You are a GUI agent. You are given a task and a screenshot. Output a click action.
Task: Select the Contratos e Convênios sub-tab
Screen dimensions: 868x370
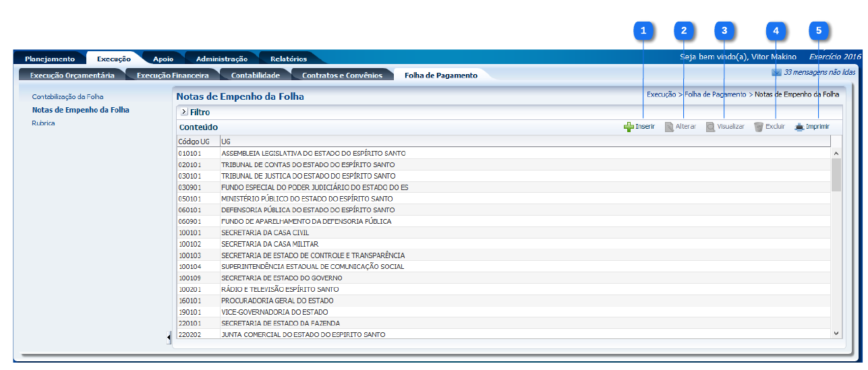(342, 75)
